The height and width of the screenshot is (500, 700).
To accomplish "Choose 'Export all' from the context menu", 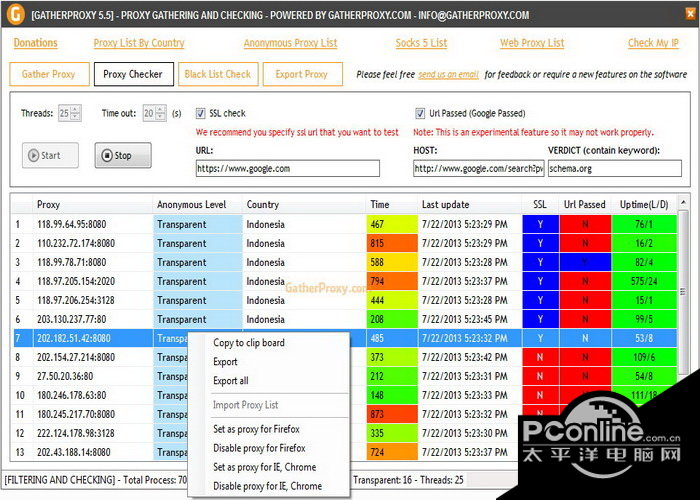I will [x=231, y=381].
